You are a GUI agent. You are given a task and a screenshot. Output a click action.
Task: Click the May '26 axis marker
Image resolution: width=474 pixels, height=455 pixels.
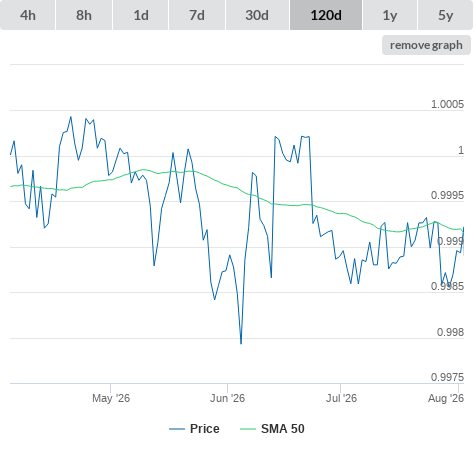coord(111,398)
